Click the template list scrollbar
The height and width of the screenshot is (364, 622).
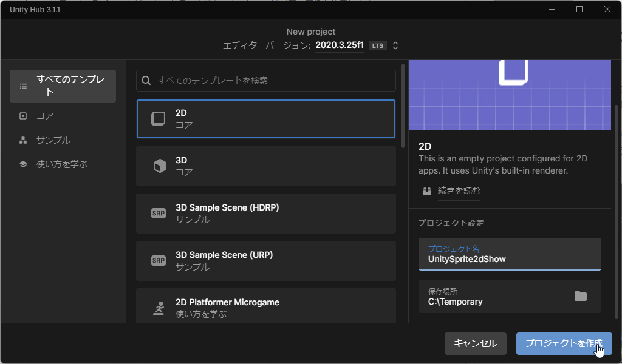coord(403,106)
